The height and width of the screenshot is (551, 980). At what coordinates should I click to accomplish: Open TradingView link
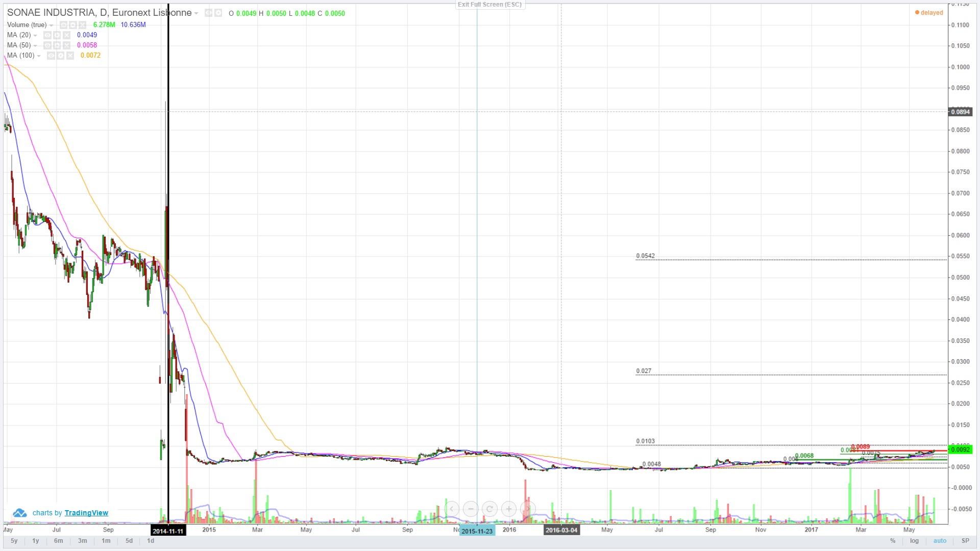coord(86,513)
